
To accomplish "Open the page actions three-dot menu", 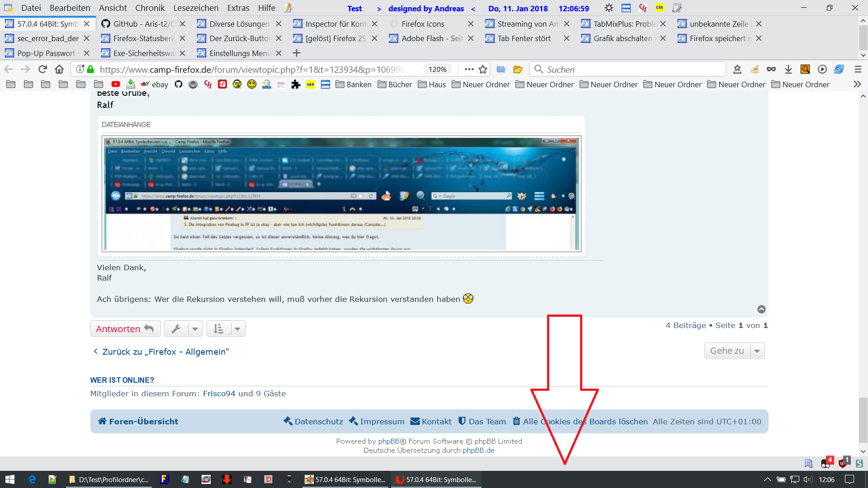I will (x=469, y=69).
